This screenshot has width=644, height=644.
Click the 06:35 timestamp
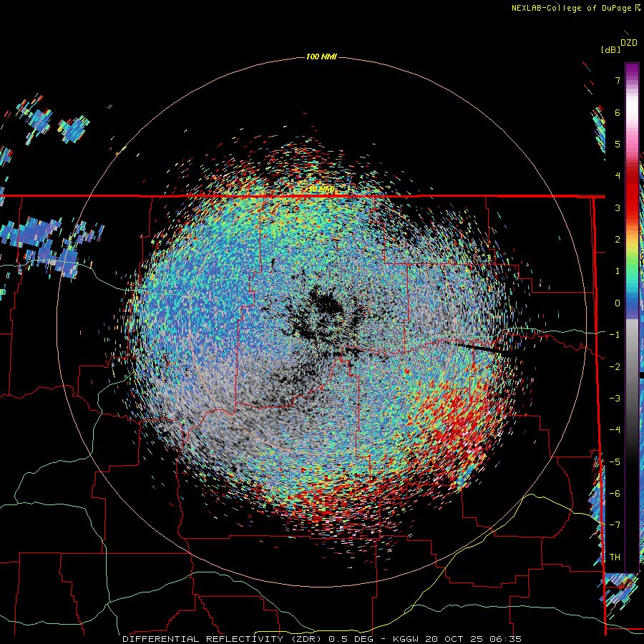coord(506,639)
